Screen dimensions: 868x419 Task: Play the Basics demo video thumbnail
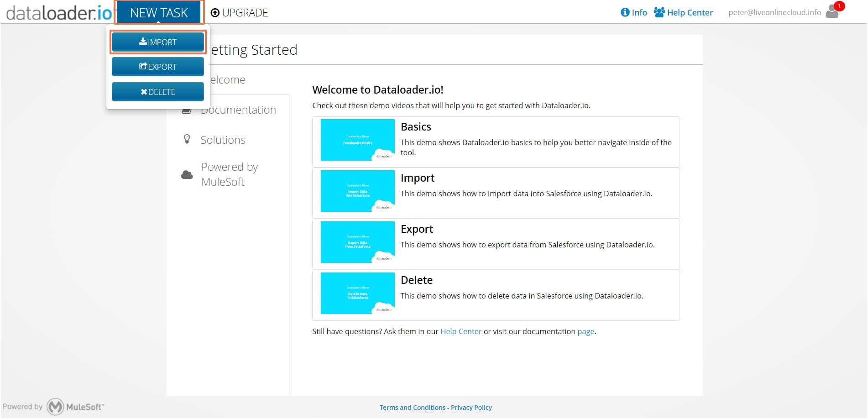[358, 140]
